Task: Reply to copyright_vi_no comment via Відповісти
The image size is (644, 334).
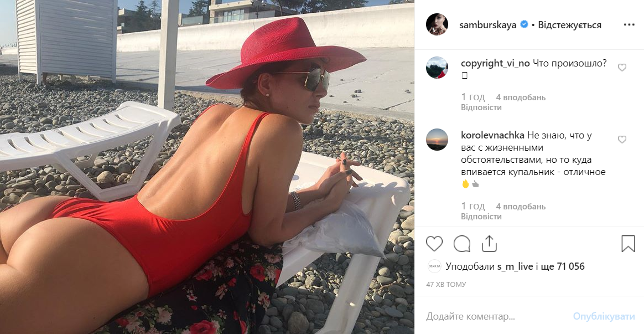Action: coord(481,107)
